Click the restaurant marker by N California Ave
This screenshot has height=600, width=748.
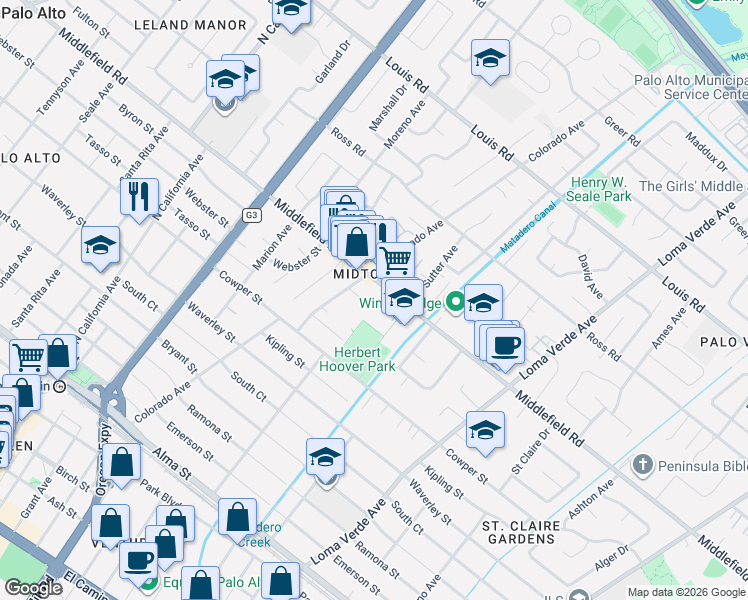point(139,199)
